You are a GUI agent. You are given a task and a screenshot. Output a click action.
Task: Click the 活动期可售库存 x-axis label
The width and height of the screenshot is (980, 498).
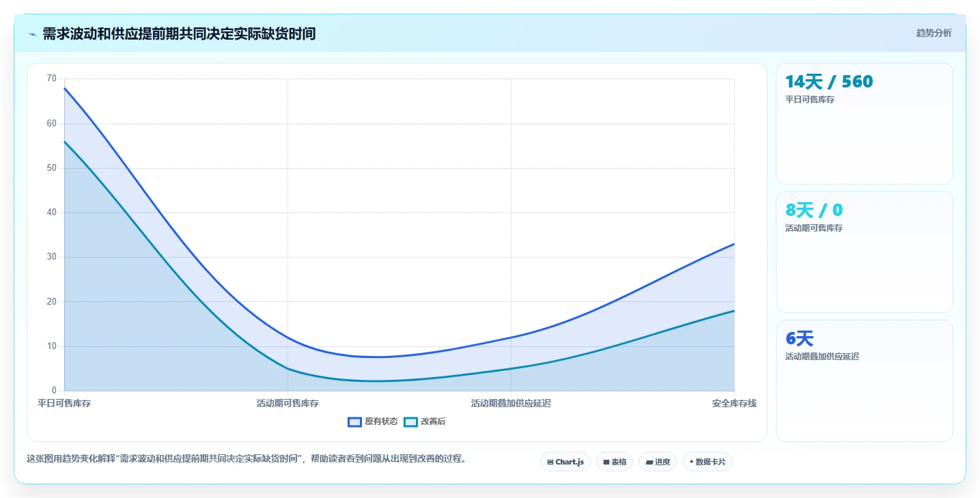(x=288, y=404)
